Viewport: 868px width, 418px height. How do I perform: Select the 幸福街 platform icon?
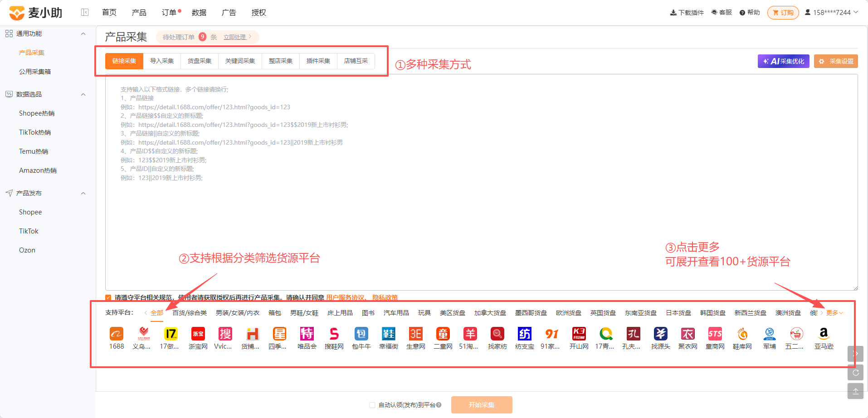tap(389, 334)
